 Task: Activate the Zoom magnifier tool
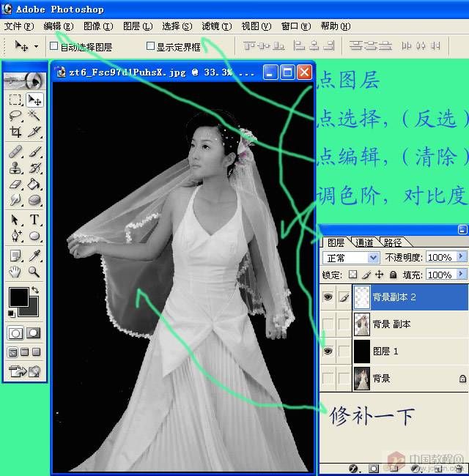click(34, 272)
